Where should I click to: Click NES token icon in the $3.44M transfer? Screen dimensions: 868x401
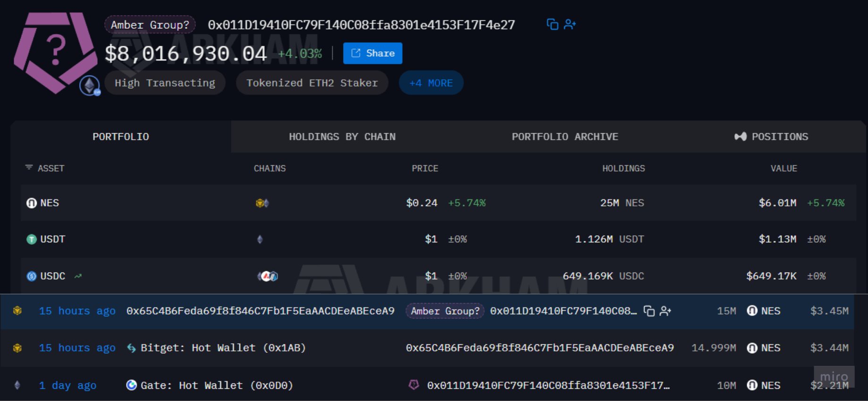tap(752, 348)
